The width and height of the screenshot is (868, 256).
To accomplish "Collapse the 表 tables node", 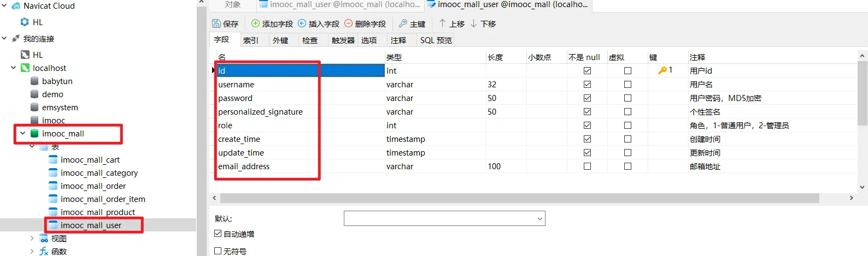I will (x=32, y=147).
